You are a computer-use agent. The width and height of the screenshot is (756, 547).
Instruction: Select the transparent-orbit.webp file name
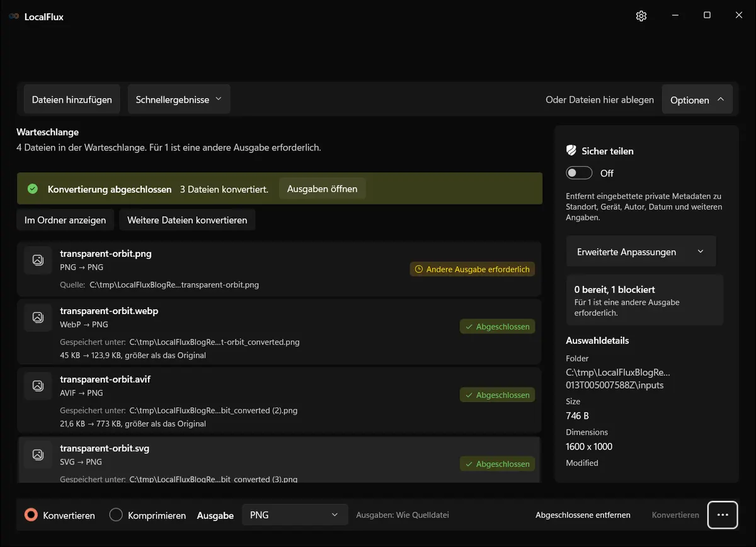coord(109,311)
